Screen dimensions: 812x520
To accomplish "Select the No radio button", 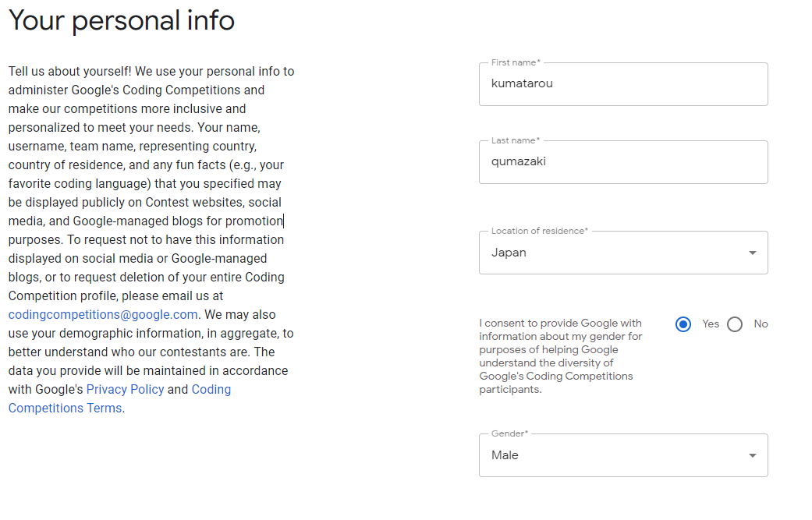I will click(734, 324).
